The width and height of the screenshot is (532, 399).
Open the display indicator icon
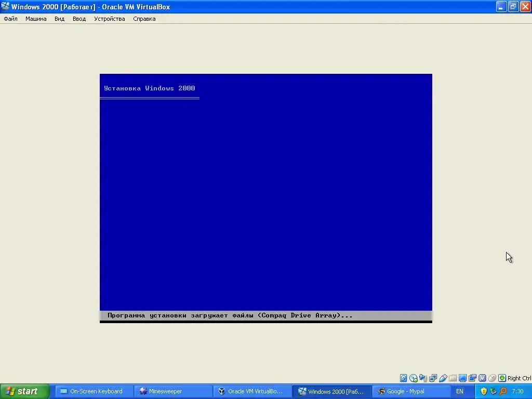tap(462, 378)
